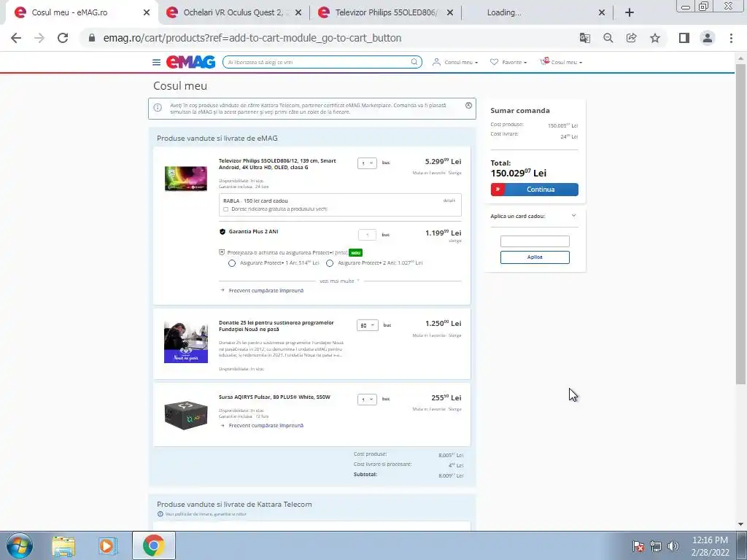Open Windows Media Player from taskbar
This screenshot has width=747, height=560.
pos(108,545)
